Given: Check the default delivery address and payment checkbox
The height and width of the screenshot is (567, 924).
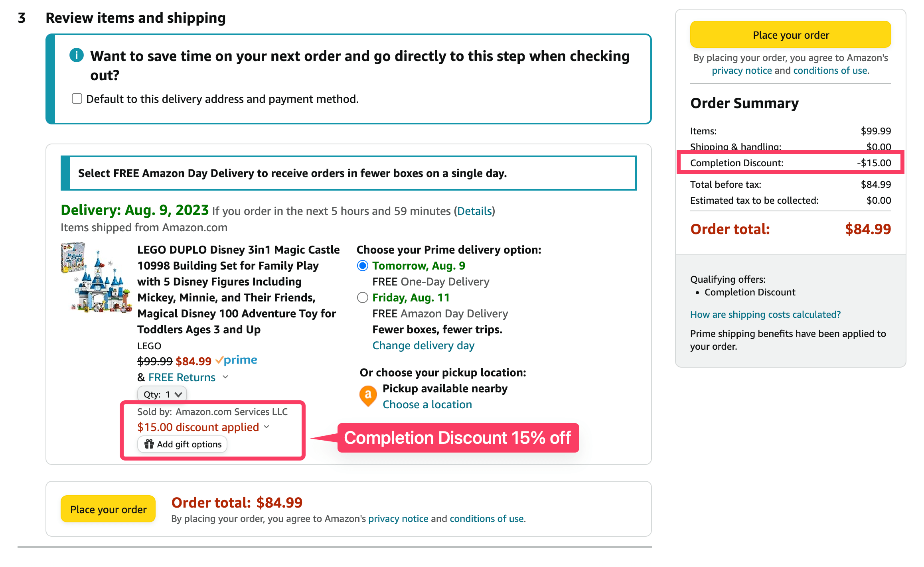Looking at the screenshot, I should (77, 98).
